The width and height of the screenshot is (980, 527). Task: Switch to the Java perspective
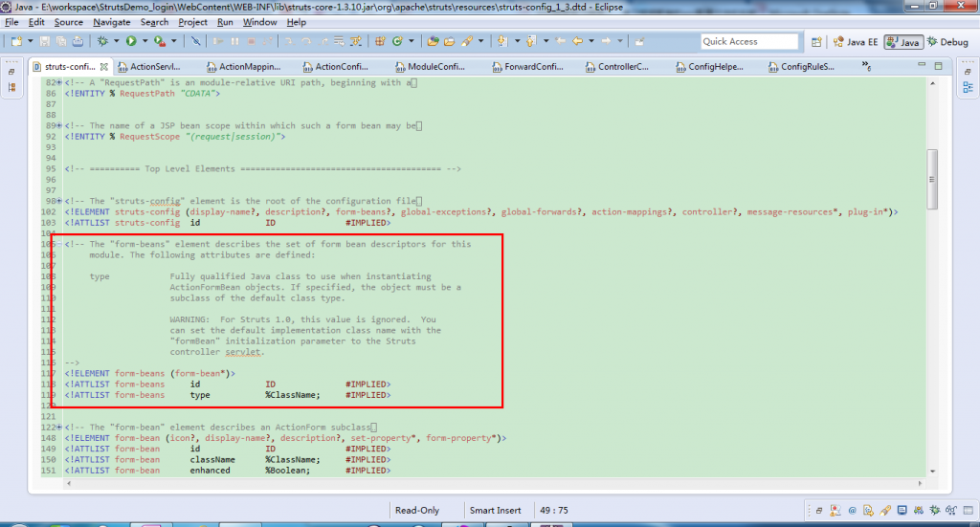[903, 42]
